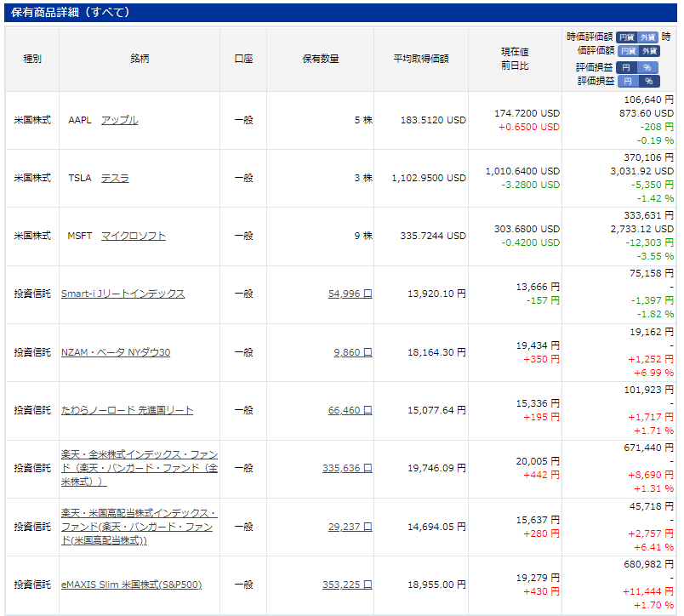The width and height of the screenshot is (684, 616).
Task: Select 外貨 in the first 時価評価額 toggle
Action: [x=648, y=37]
